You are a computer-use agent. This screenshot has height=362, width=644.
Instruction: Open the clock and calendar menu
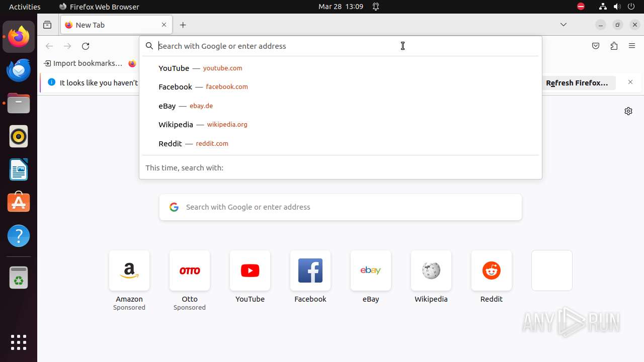click(341, 7)
